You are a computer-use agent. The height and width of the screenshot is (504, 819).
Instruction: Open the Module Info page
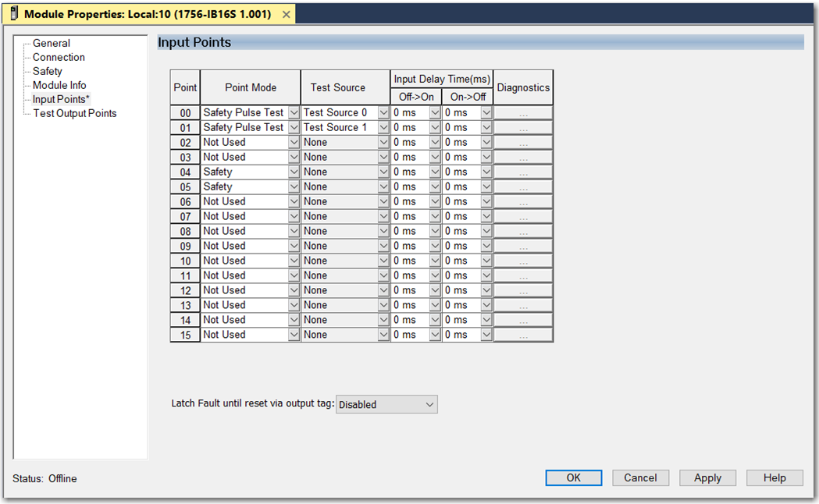pos(59,85)
